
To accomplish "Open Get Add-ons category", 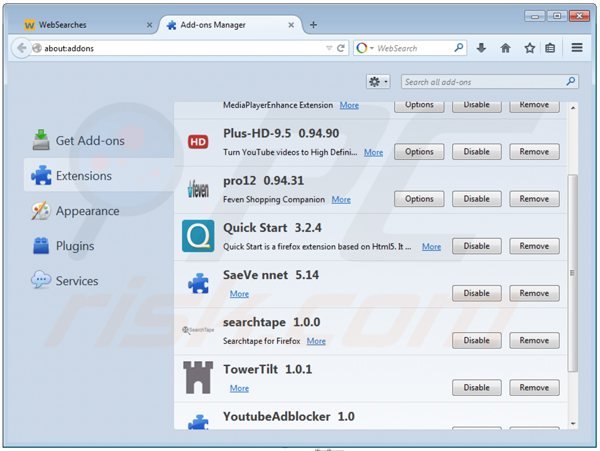I will (x=99, y=140).
